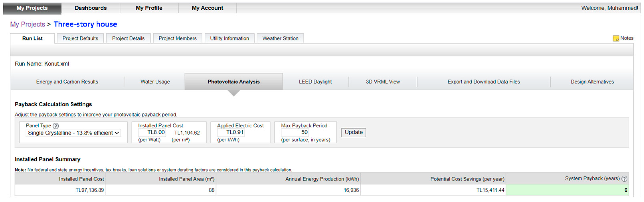Click the Panel Type help icon
644x202 pixels.
pos(56,126)
